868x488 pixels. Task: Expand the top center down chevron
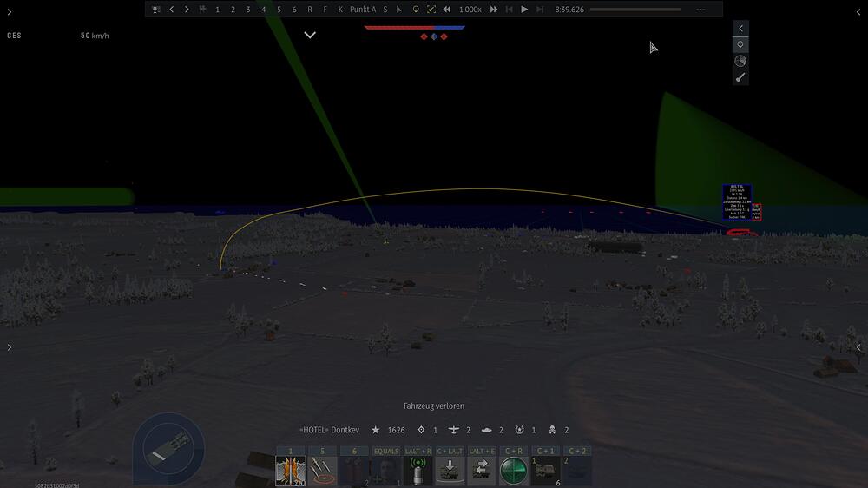pos(310,35)
